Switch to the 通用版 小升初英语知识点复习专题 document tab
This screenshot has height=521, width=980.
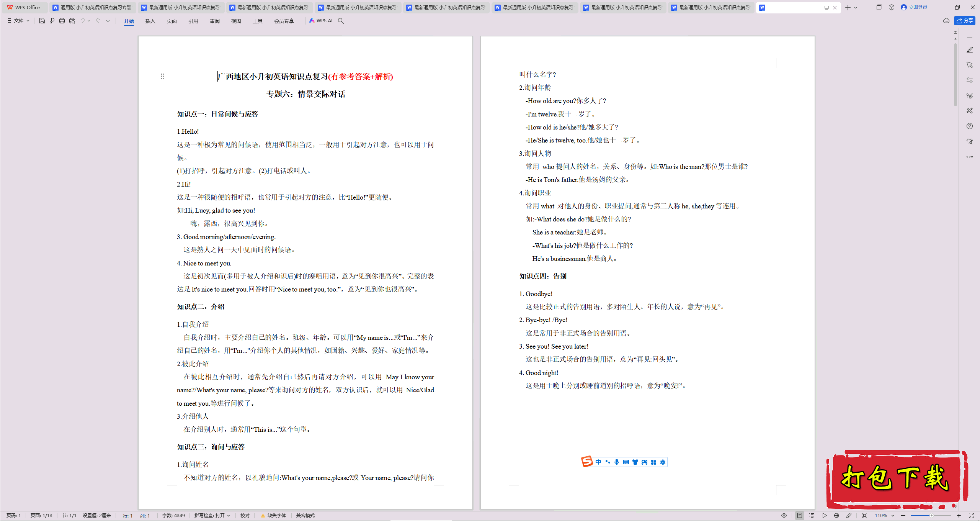click(92, 7)
